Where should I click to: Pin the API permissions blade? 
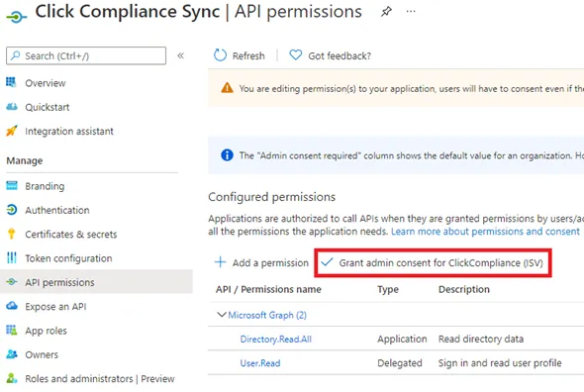(386, 12)
